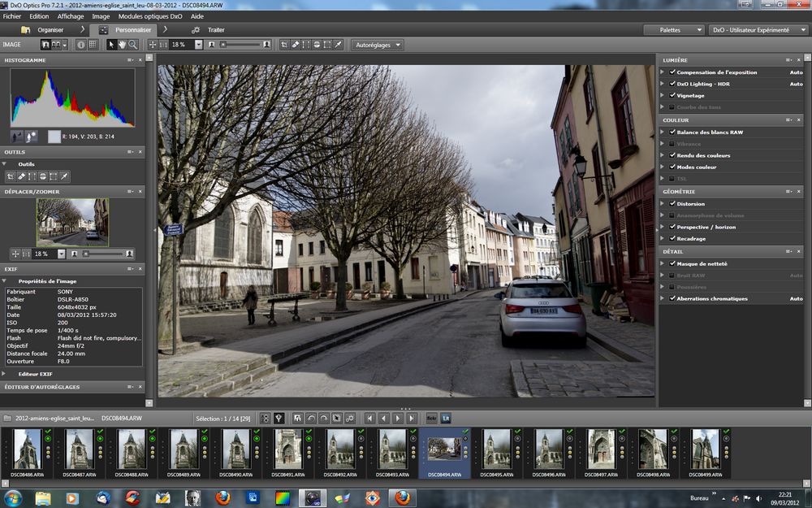The height and width of the screenshot is (508, 812).
Task: Click the sampled color swatch under histogram
Action: 54,137
